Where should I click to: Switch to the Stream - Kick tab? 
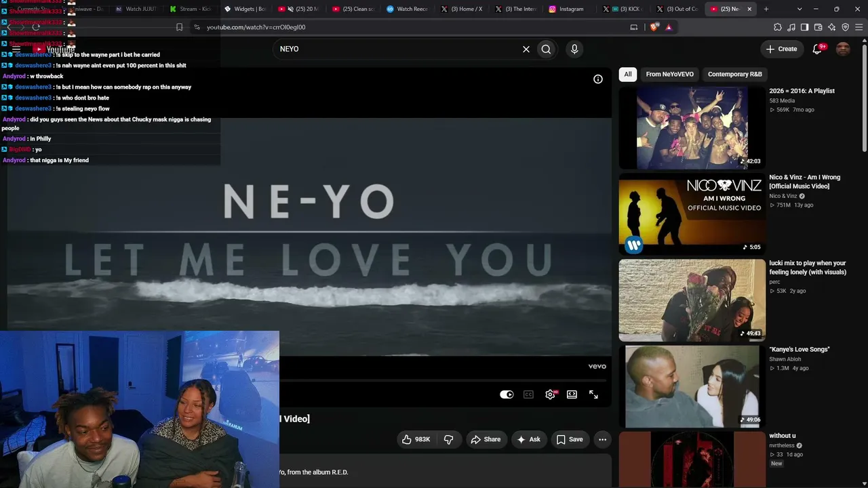pyautogui.click(x=190, y=9)
